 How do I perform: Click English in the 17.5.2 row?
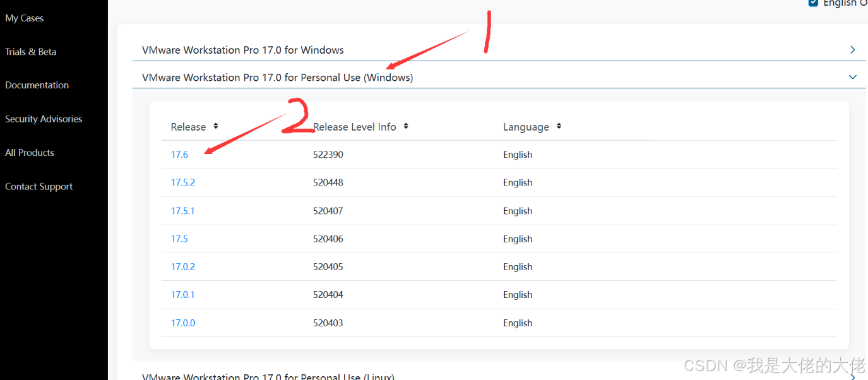518,182
